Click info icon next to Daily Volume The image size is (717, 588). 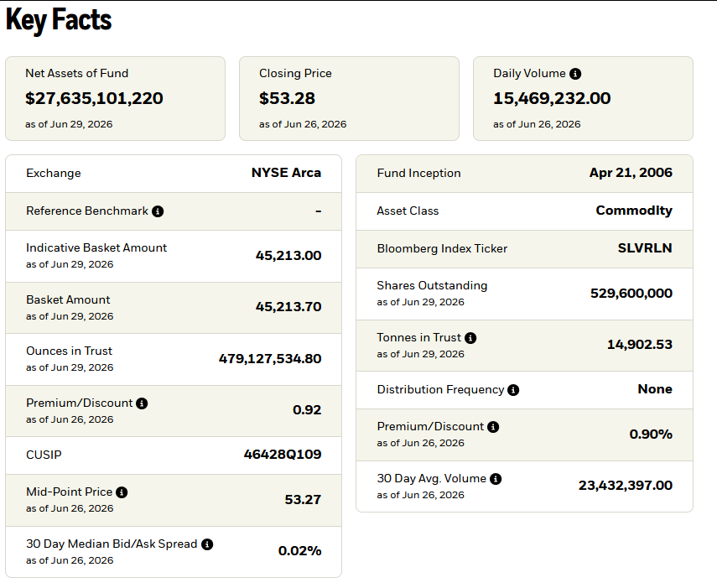pyautogui.click(x=575, y=74)
